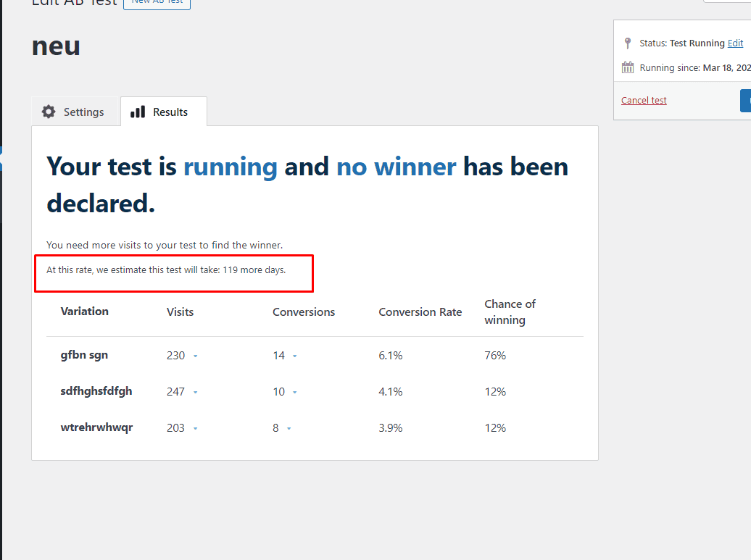Click the New AB Test button

tap(157, 3)
